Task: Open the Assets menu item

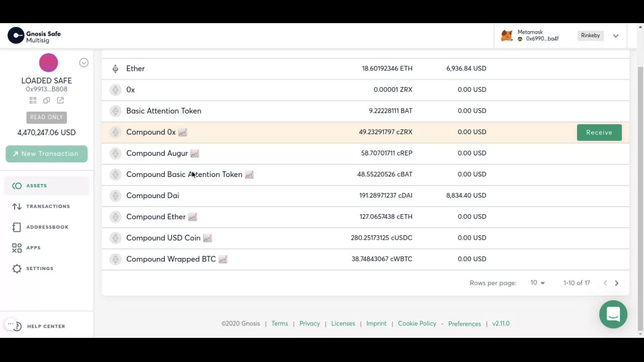Action: 48,186
